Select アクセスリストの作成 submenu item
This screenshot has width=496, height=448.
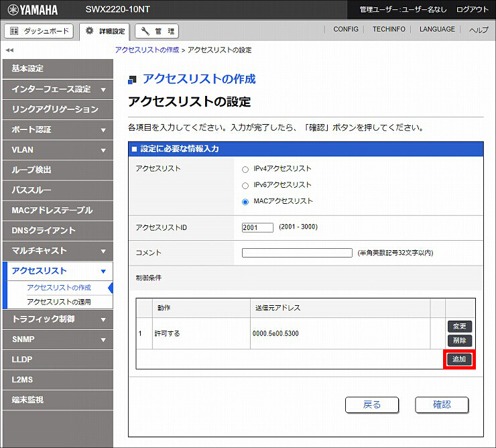[59, 288]
